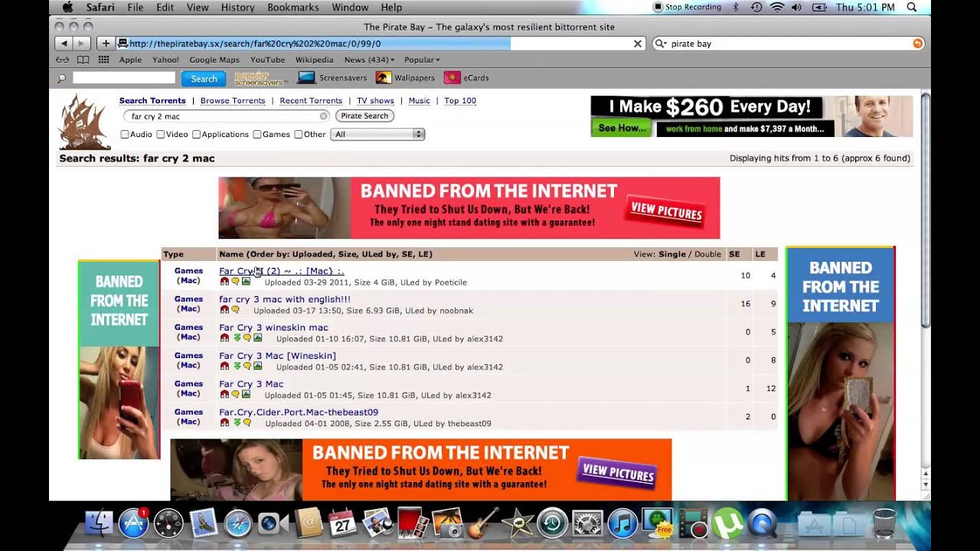The width and height of the screenshot is (980, 551).
Task: Switch results view to Double
Action: click(x=707, y=254)
